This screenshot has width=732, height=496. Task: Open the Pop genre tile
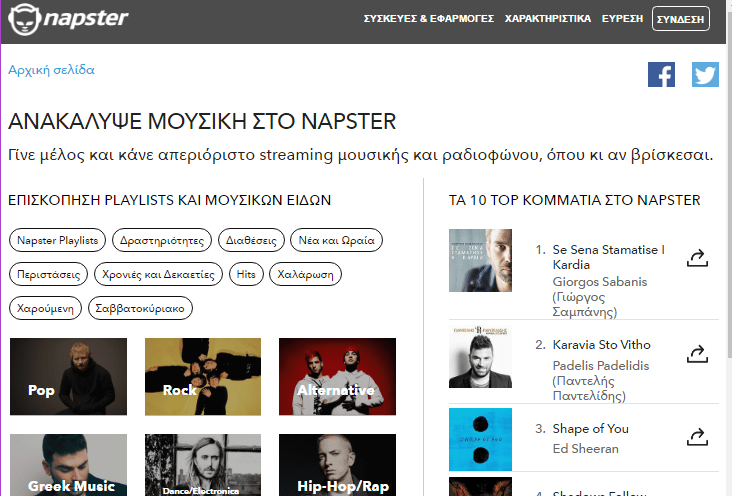click(x=68, y=376)
